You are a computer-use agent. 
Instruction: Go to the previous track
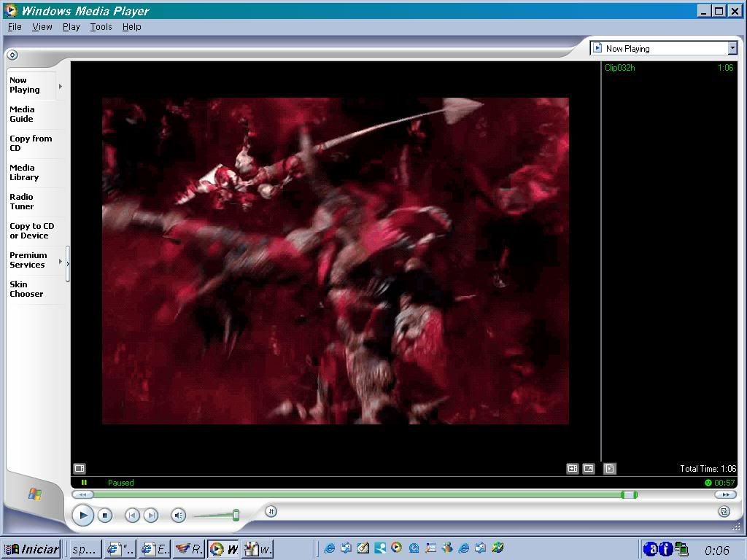pyautogui.click(x=132, y=516)
